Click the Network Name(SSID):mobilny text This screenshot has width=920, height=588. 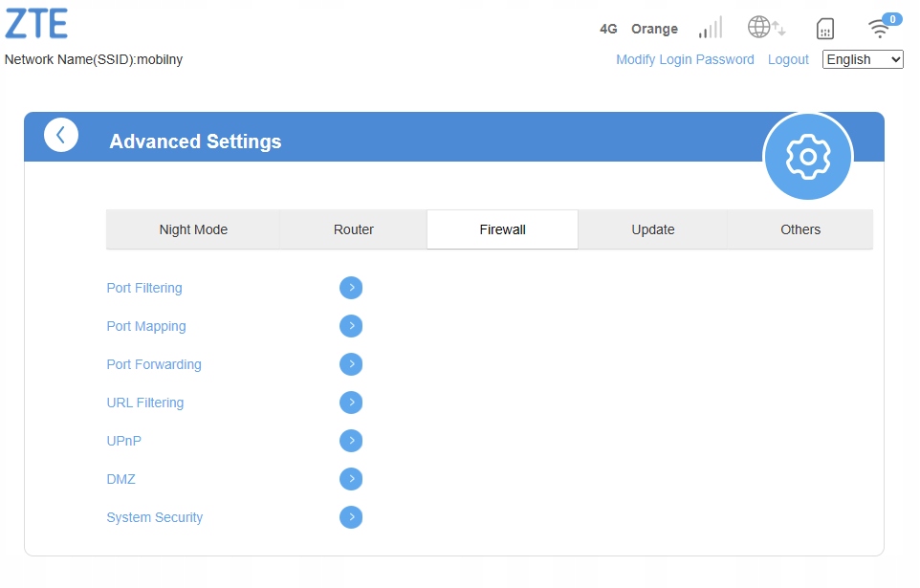pyautogui.click(x=94, y=60)
